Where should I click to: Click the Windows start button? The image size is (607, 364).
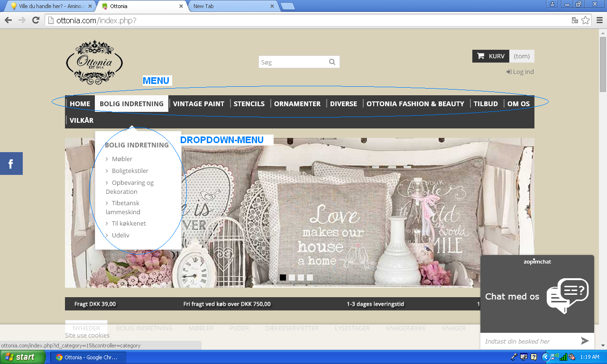pyautogui.click(x=20, y=357)
